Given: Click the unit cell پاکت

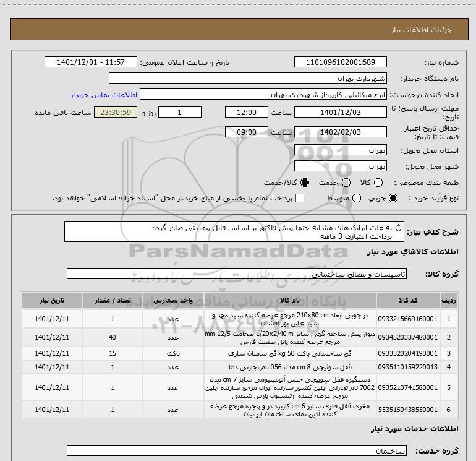Looking at the screenshot, I should (x=173, y=353).
